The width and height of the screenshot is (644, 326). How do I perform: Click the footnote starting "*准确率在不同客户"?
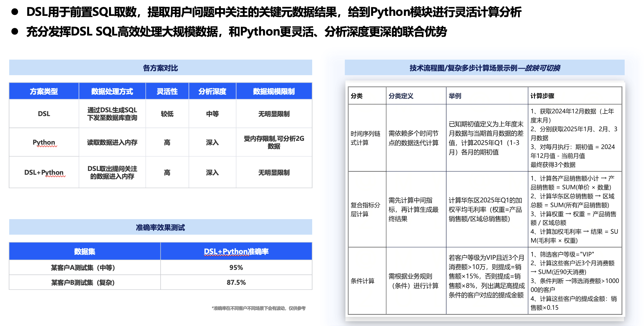(259, 308)
